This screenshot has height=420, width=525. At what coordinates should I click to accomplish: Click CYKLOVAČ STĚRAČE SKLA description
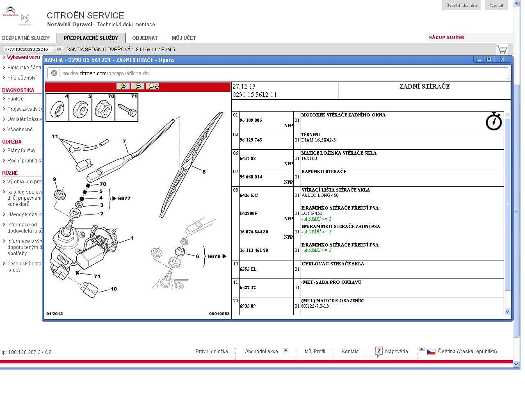[x=333, y=264]
